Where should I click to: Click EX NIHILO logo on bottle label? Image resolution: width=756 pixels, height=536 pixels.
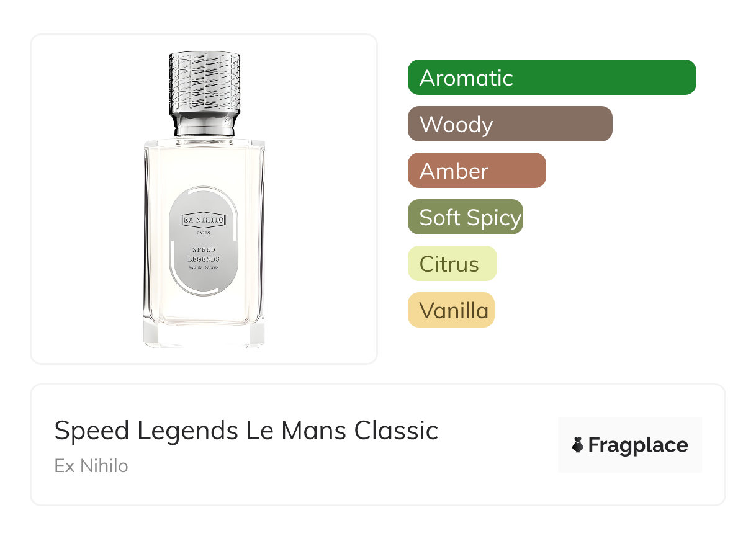click(x=204, y=220)
